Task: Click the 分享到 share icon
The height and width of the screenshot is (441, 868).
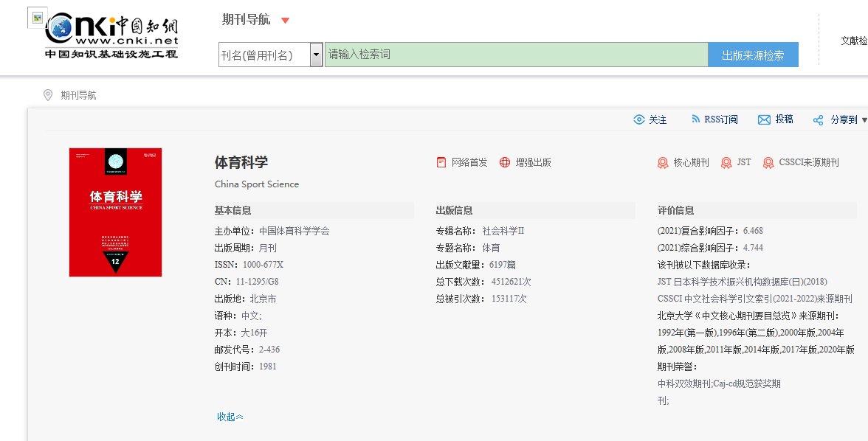Action: click(x=818, y=120)
